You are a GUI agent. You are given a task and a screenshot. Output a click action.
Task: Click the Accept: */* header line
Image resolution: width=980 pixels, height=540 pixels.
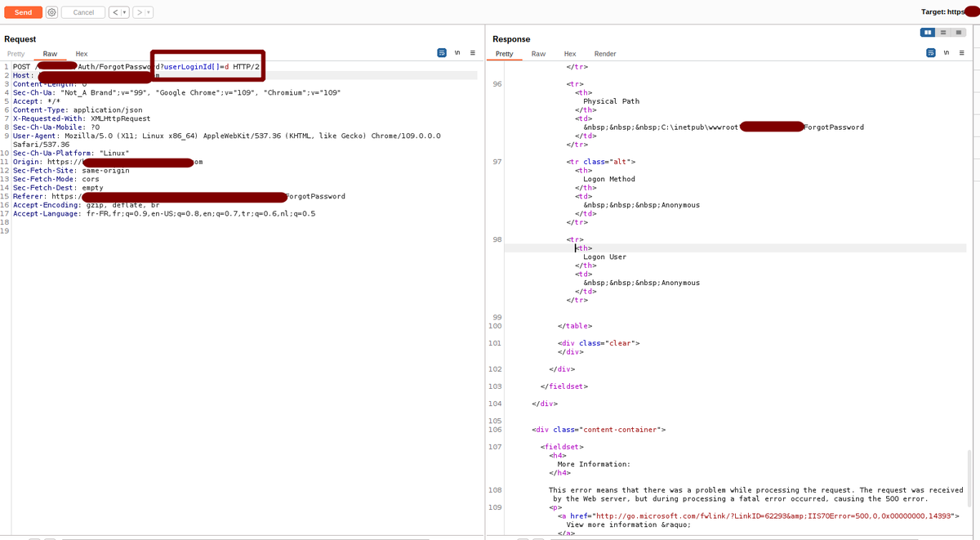click(37, 101)
